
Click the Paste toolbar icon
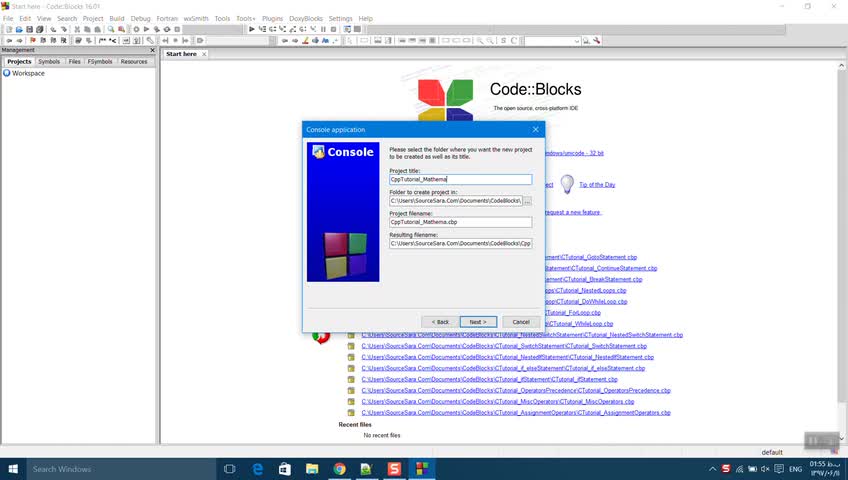tap(97, 29)
